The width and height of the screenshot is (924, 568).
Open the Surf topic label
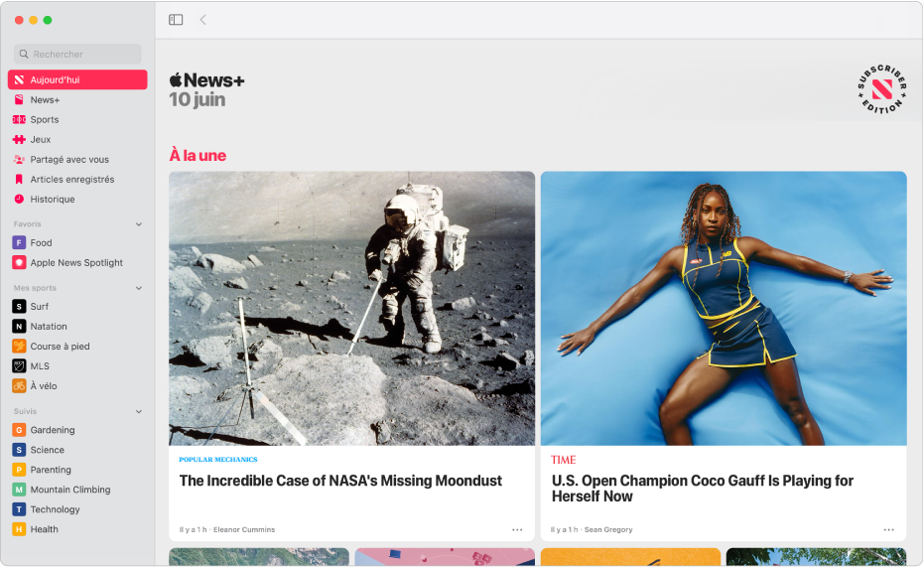[40, 307]
